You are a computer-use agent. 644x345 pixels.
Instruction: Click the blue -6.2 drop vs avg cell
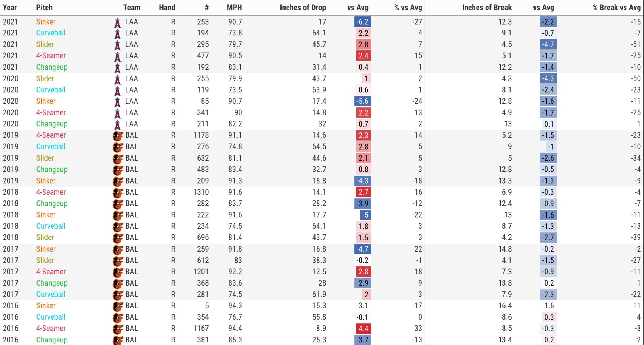[362, 22]
